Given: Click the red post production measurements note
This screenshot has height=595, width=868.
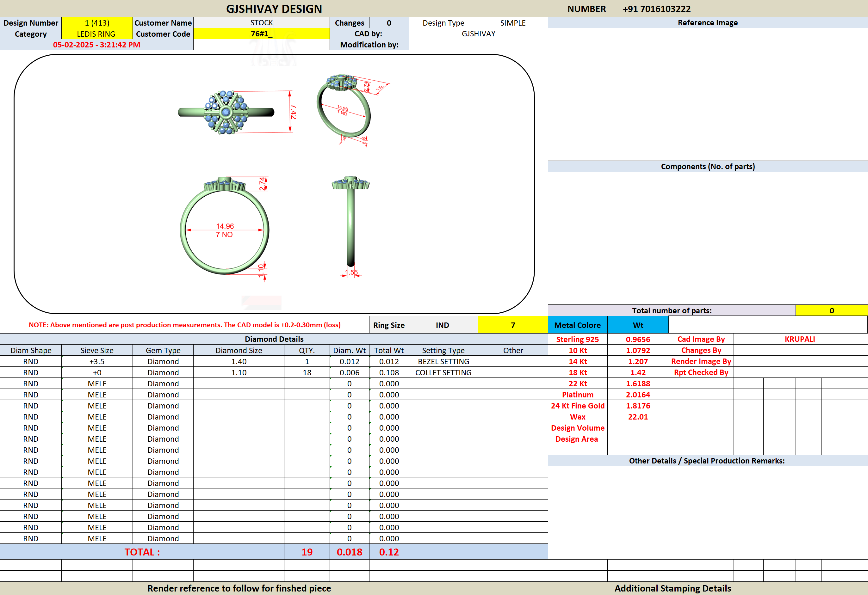Looking at the screenshot, I should tap(184, 325).
